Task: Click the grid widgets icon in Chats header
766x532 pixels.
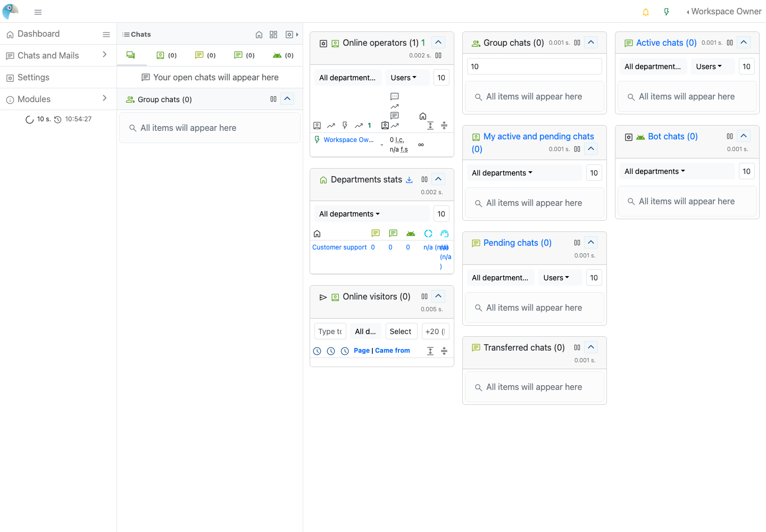Action: point(273,35)
